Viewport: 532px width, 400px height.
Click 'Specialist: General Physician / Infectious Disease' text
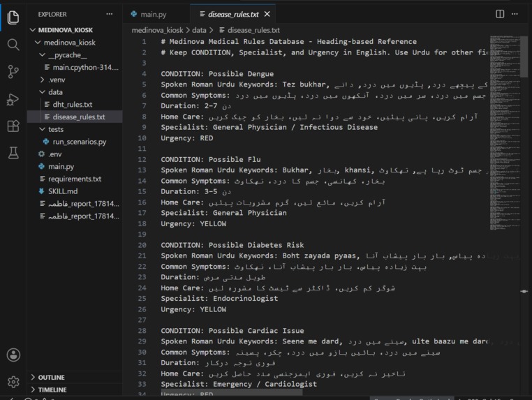[x=269, y=127]
